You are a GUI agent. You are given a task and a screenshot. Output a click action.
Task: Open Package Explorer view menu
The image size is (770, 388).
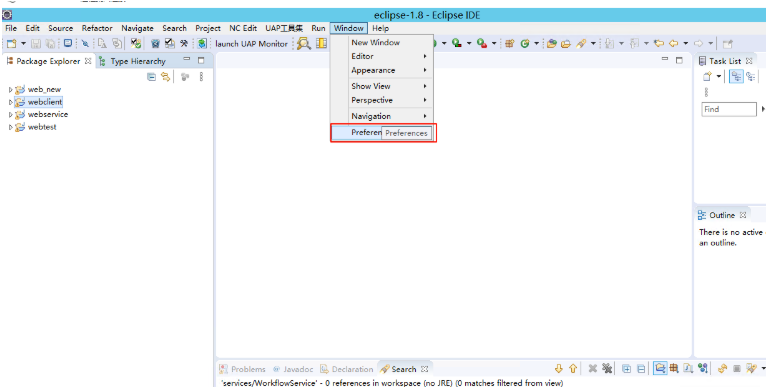[x=201, y=77]
